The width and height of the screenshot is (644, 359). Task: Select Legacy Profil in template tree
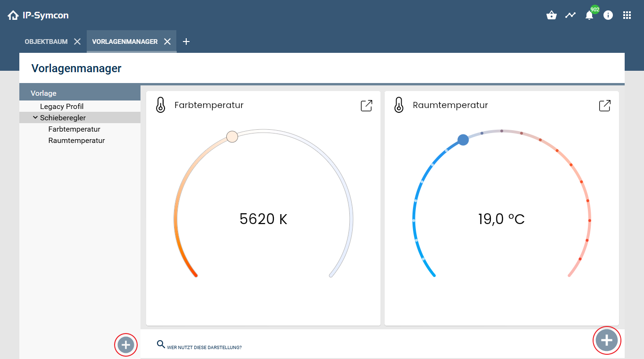(x=62, y=107)
